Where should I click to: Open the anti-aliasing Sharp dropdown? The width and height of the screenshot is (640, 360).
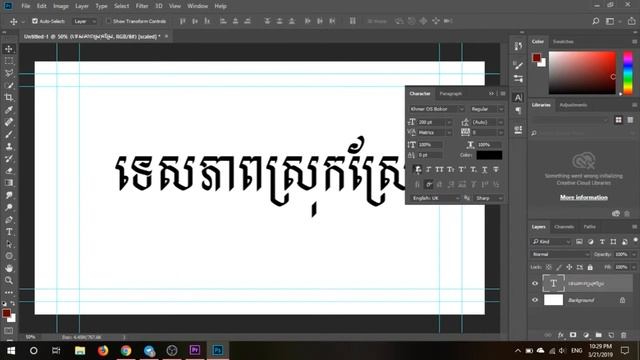click(x=489, y=198)
